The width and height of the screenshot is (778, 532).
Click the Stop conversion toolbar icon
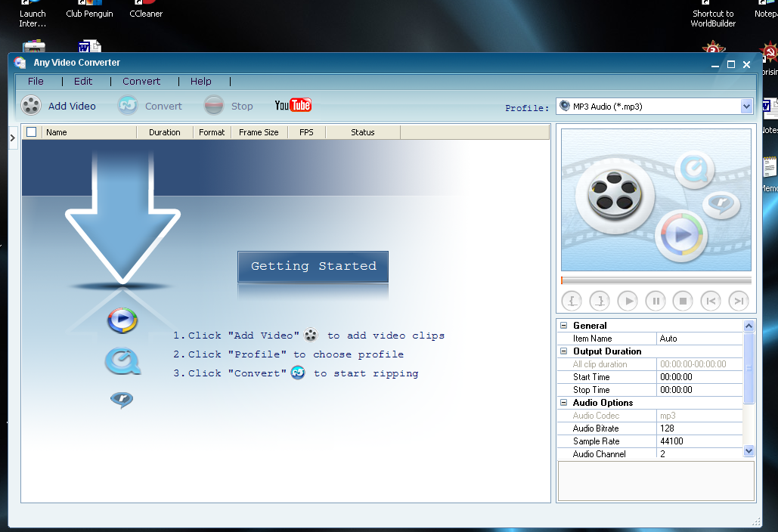click(214, 106)
